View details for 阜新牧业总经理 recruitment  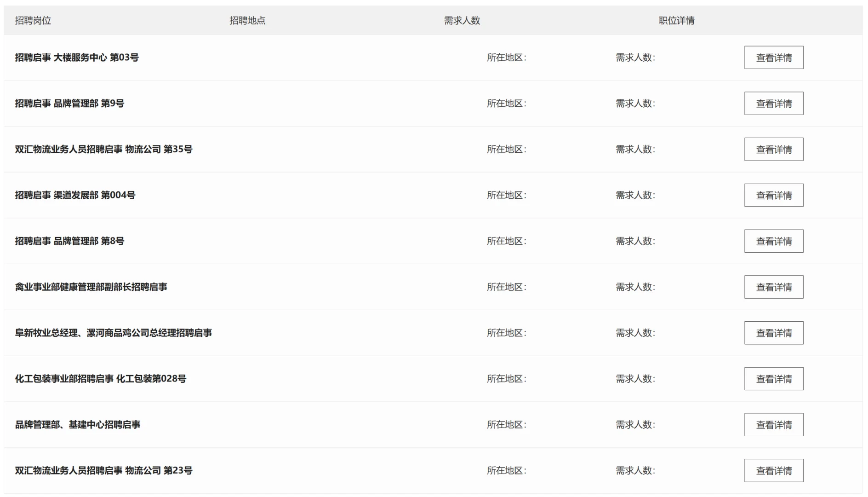coord(774,333)
